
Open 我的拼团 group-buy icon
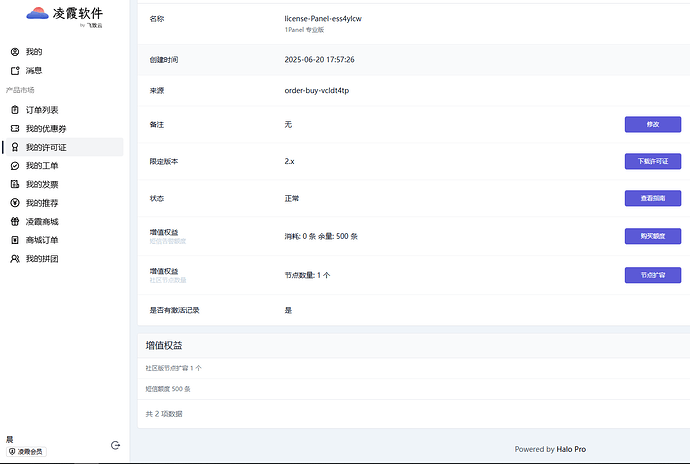(x=15, y=259)
